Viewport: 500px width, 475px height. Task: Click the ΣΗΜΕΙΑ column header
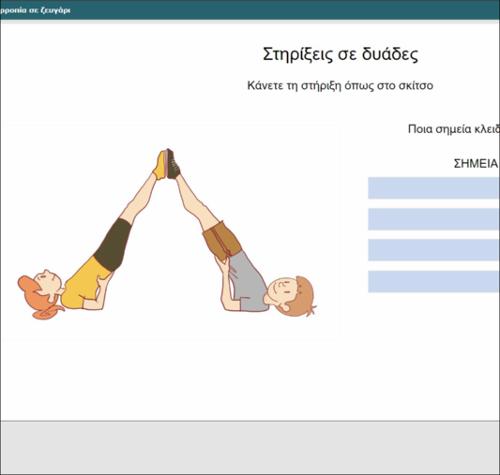[476, 163]
